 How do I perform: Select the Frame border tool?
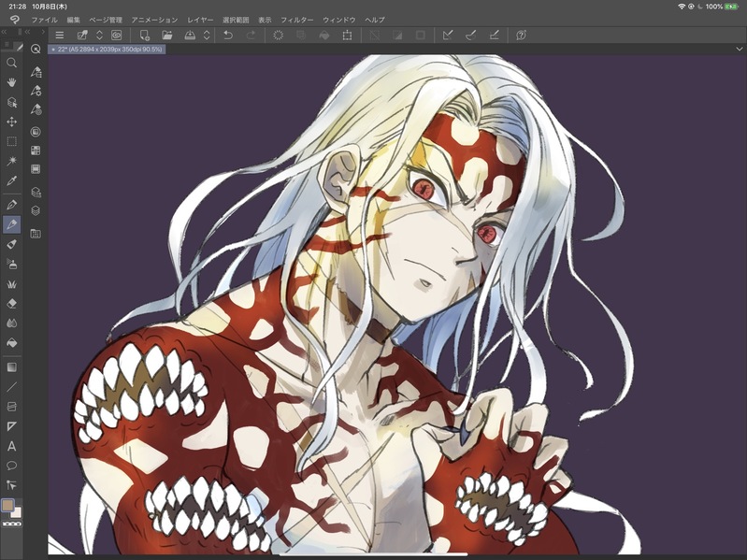(12, 407)
